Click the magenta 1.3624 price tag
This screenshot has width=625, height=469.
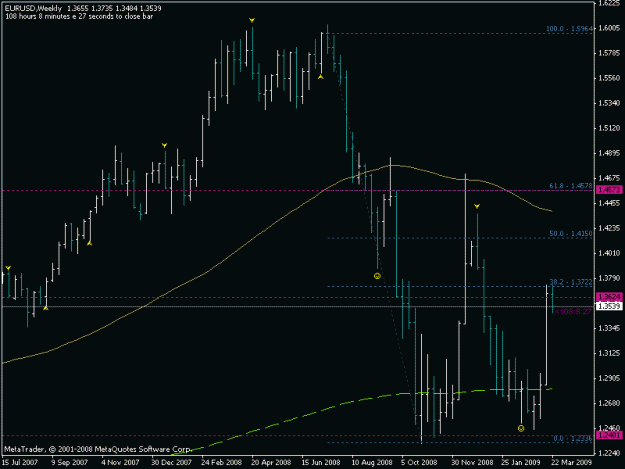(x=609, y=297)
